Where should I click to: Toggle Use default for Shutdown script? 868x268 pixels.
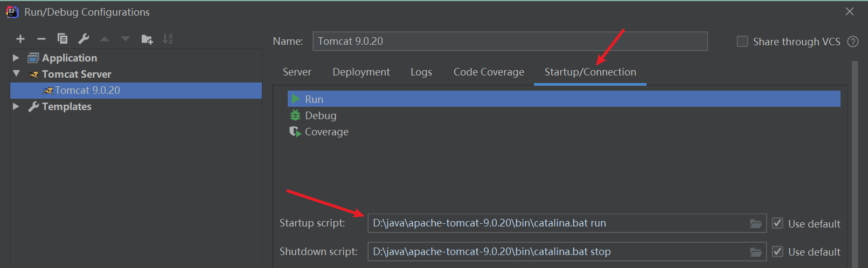coord(777,252)
